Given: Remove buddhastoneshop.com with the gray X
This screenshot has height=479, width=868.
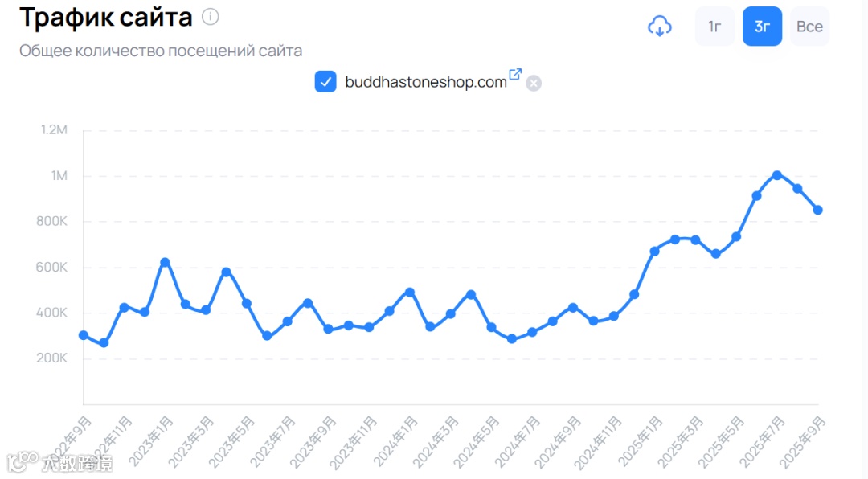Looking at the screenshot, I should pyautogui.click(x=534, y=84).
